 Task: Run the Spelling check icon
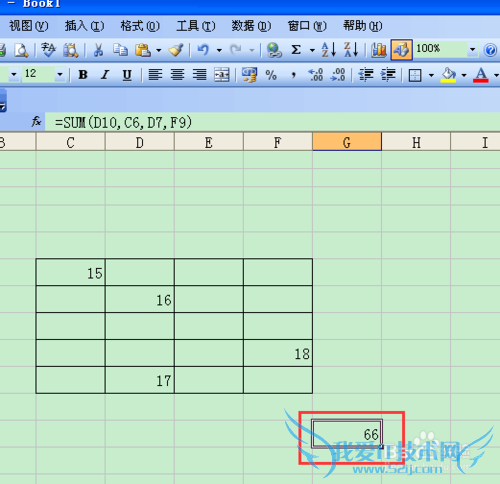click(49, 50)
